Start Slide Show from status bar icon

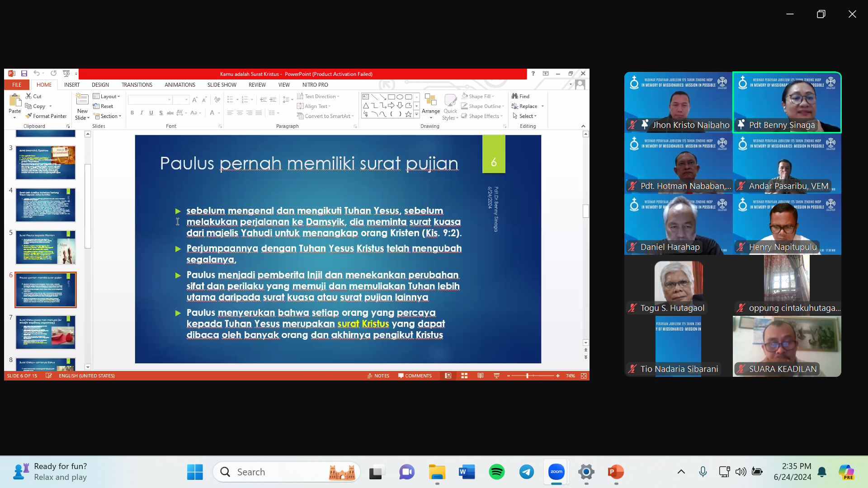pyautogui.click(x=497, y=375)
